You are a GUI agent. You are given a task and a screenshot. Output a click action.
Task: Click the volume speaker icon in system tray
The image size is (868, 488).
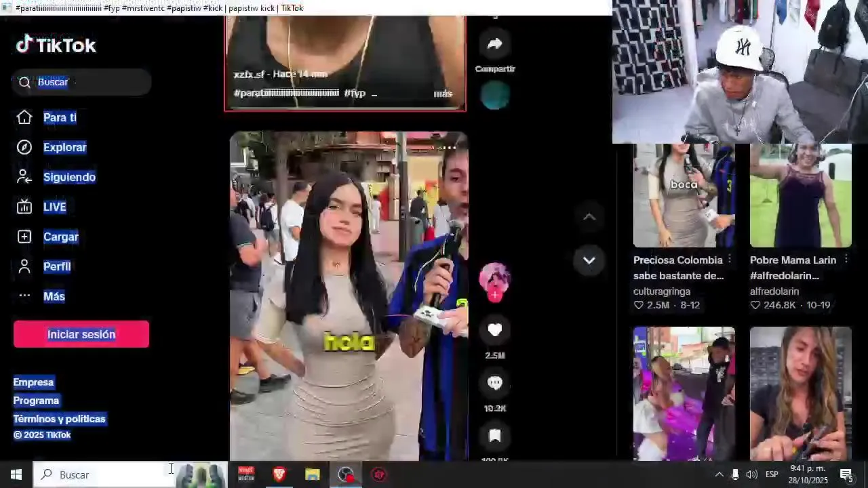pyautogui.click(x=751, y=474)
